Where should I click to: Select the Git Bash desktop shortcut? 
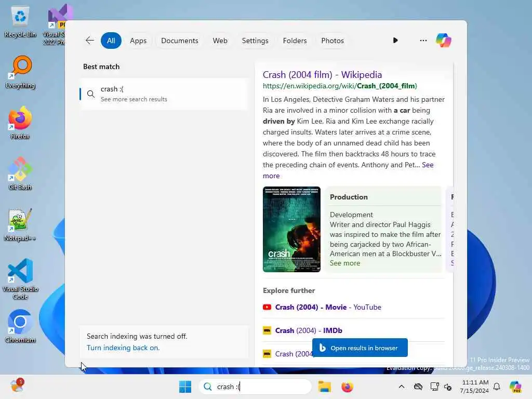tap(20, 174)
